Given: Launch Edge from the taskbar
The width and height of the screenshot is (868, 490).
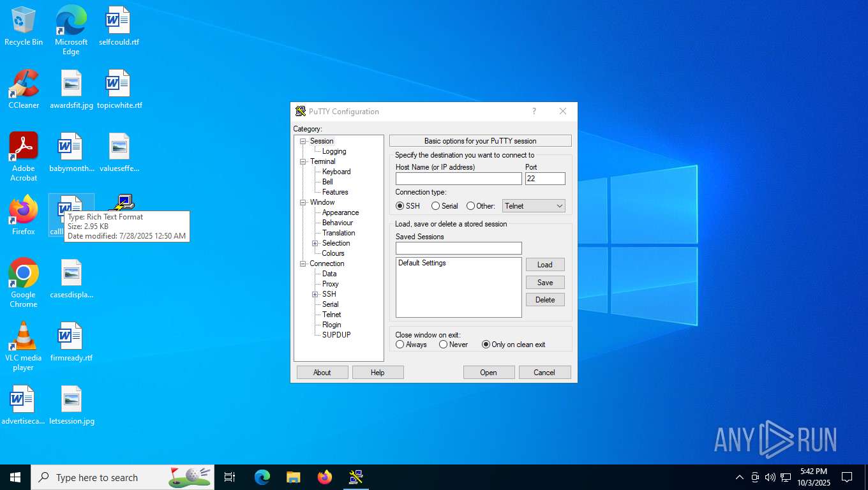Looking at the screenshot, I should point(262,477).
